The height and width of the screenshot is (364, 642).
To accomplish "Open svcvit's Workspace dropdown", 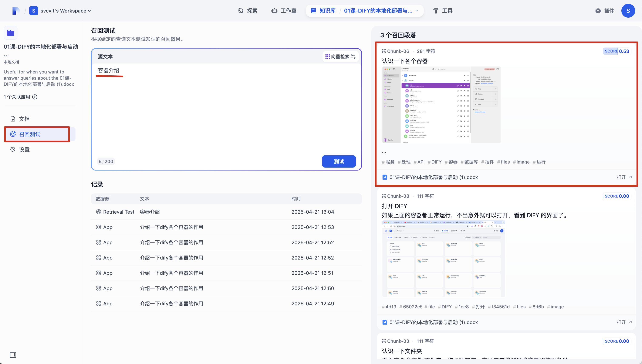I will tap(65, 11).
